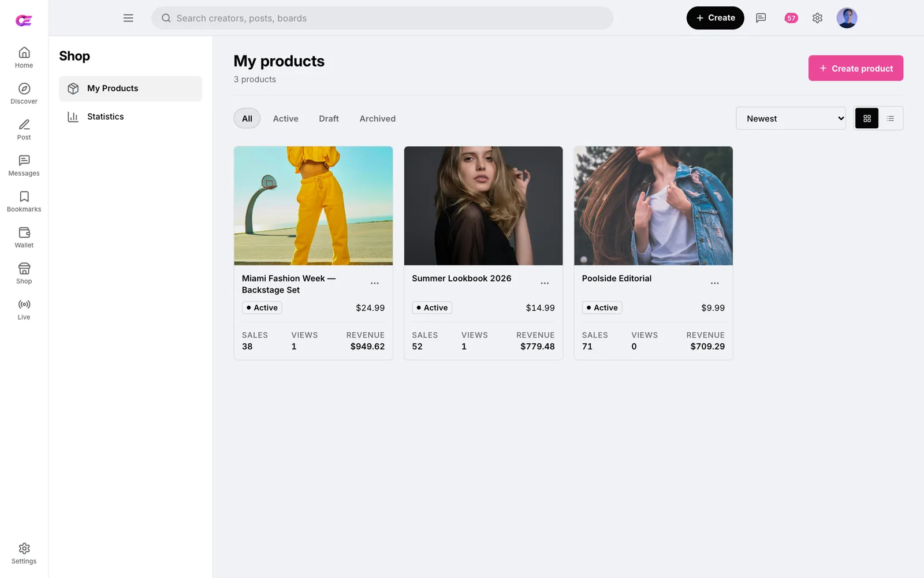924x578 pixels.
Task: Open the yellow outfit product thumbnail
Action: pos(314,206)
